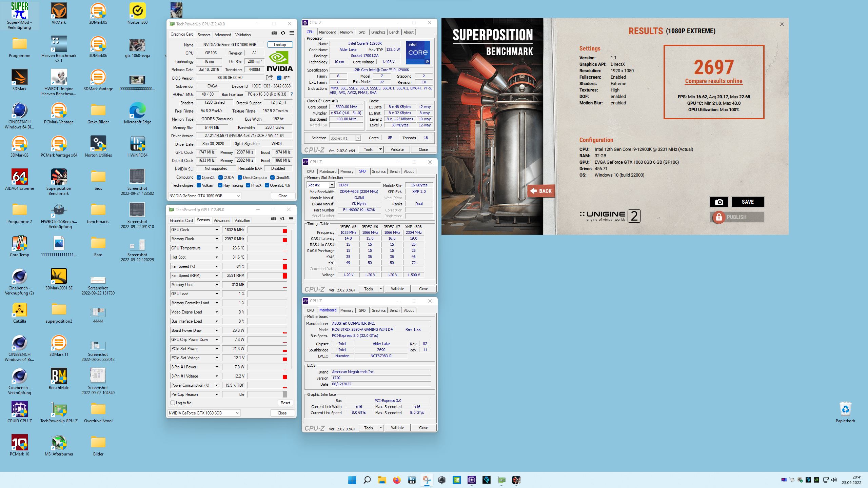This screenshot has height=488, width=868.
Task: Click the SAVE button in Superposition
Action: 748,202
